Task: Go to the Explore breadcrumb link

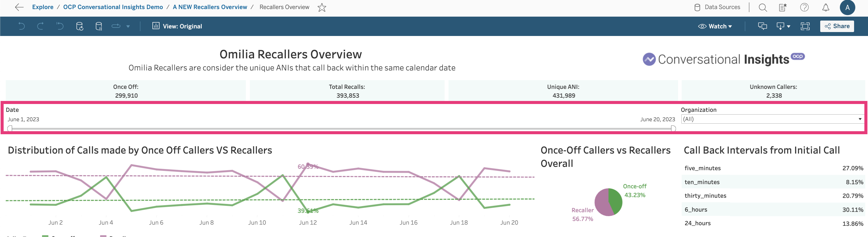Action: pos(43,7)
